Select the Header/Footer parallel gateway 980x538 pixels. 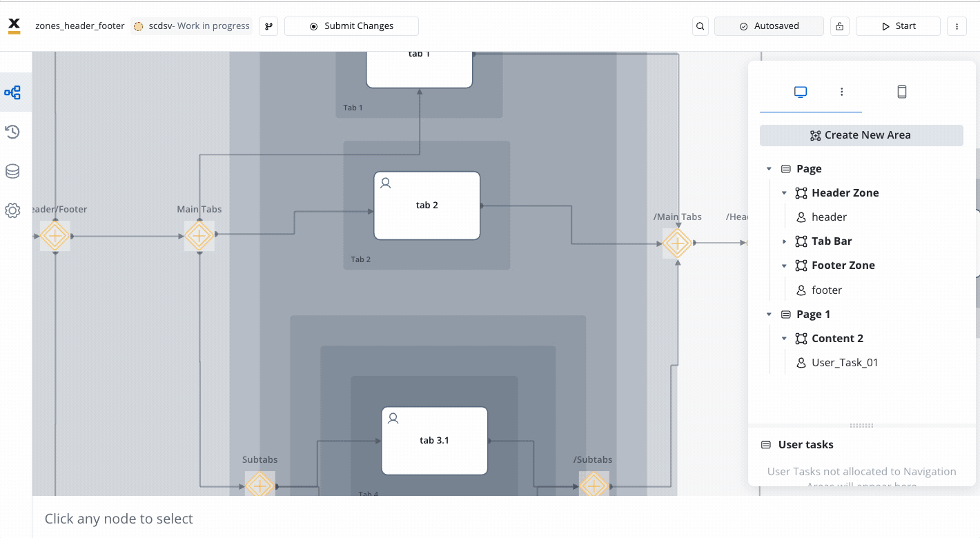point(55,237)
